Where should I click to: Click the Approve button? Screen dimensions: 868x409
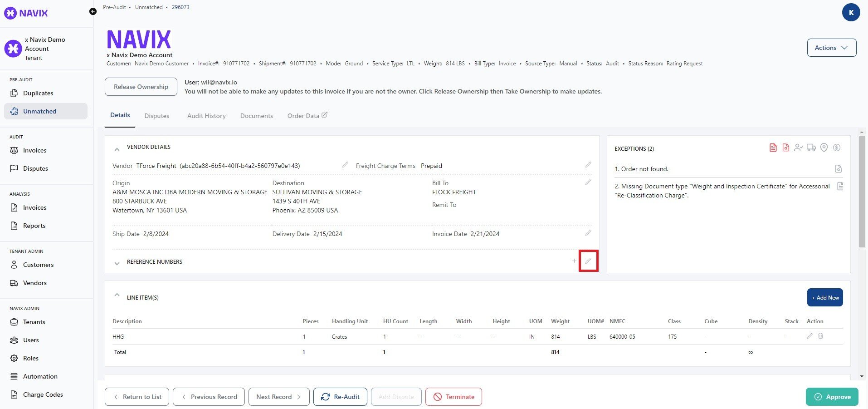pyautogui.click(x=832, y=397)
